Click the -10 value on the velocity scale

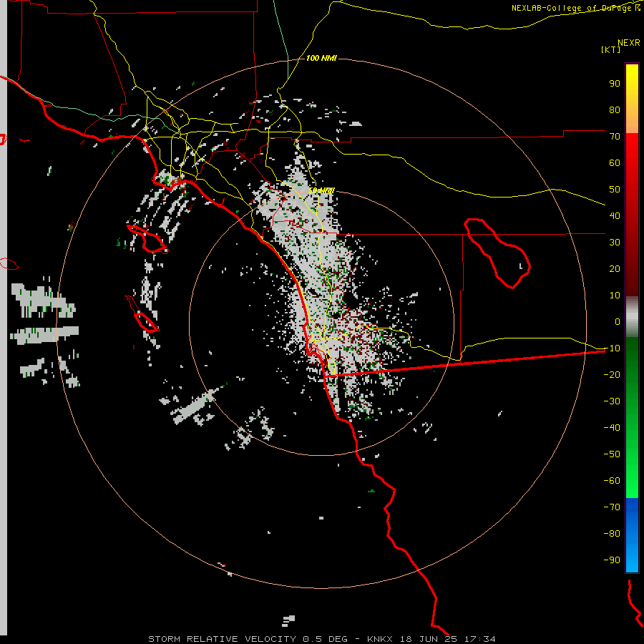(x=612, y=348)
